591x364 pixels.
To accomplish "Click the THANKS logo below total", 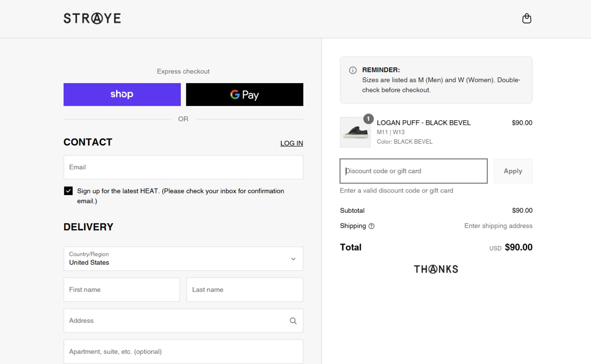I will coord(436,269).
